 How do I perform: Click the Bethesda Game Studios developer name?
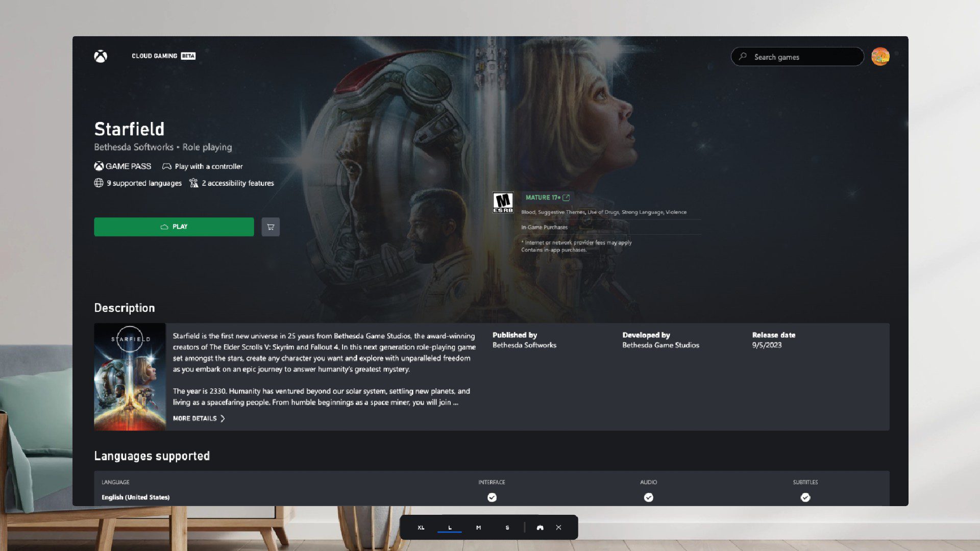(x=660, y=345)
